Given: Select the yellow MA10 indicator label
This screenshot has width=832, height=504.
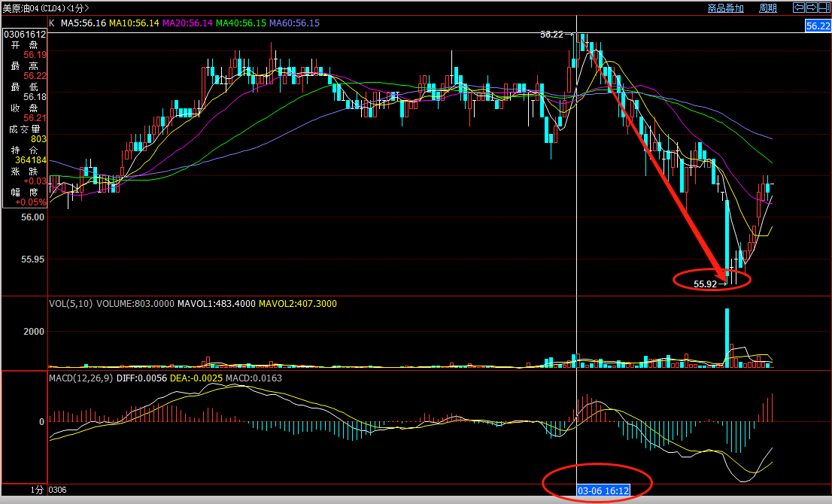Looking at the screenshot, I should (x=134, y=23).
